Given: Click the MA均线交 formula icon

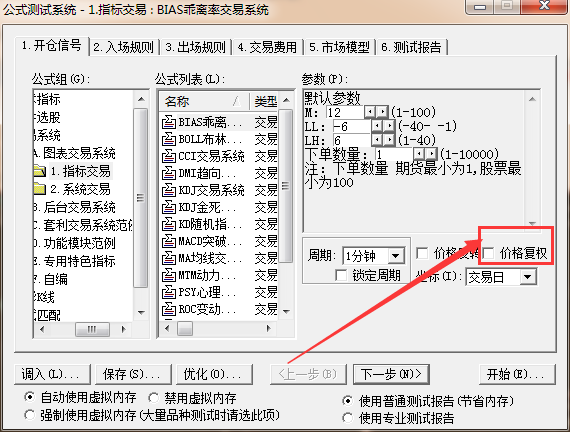Looking at the screenshot, I should point(169,259).
